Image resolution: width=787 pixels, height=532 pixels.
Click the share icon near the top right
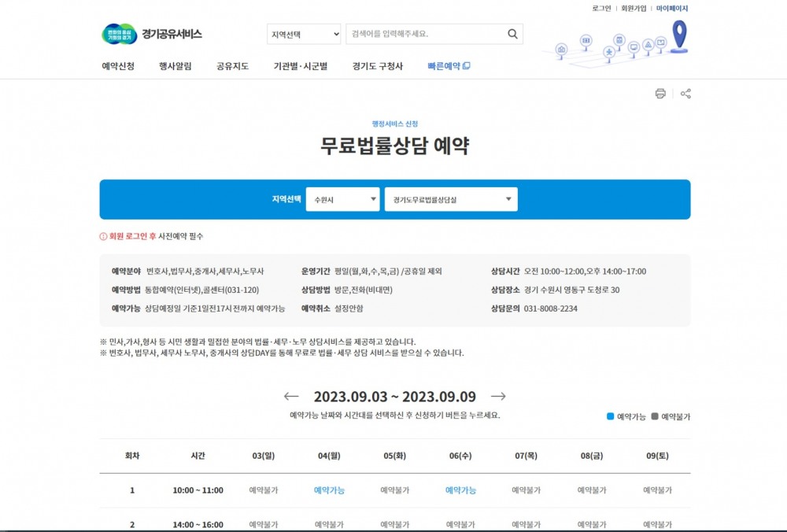(x=685, y=93)
